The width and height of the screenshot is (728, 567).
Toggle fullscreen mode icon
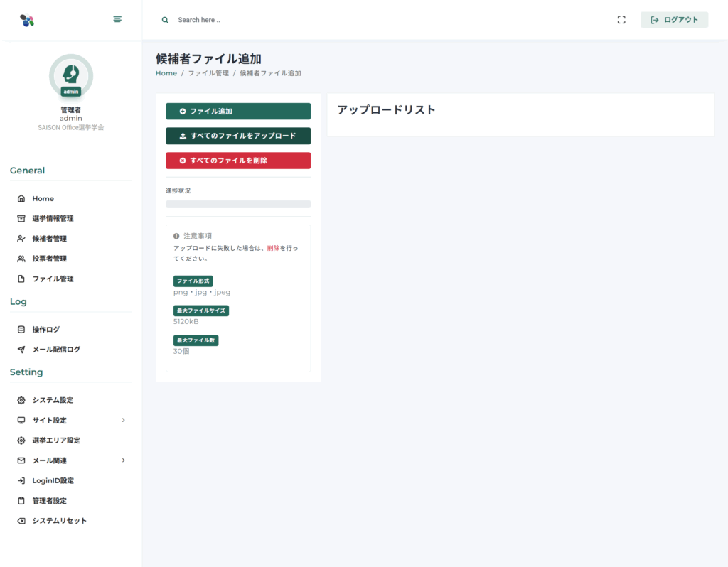click(x=621, y=20)
